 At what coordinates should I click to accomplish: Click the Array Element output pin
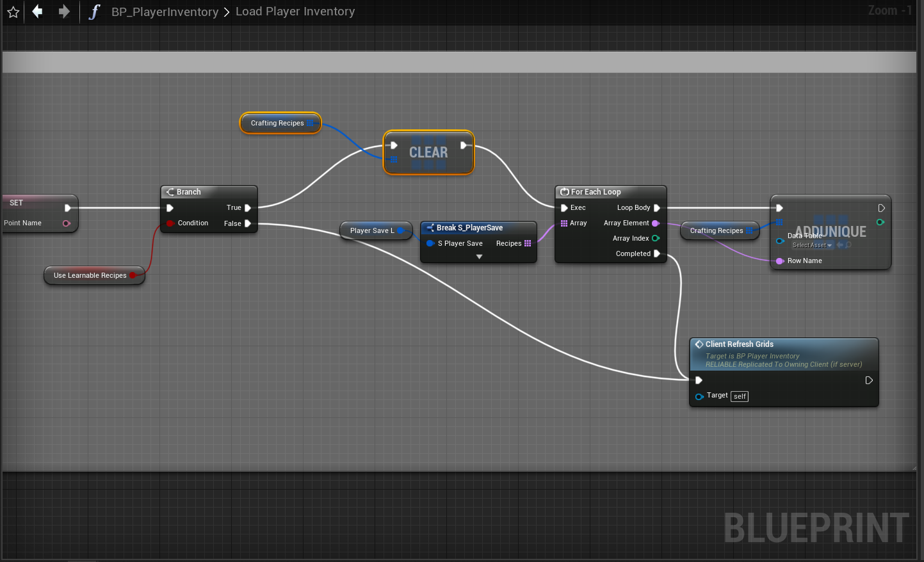[x=655, y=223]
